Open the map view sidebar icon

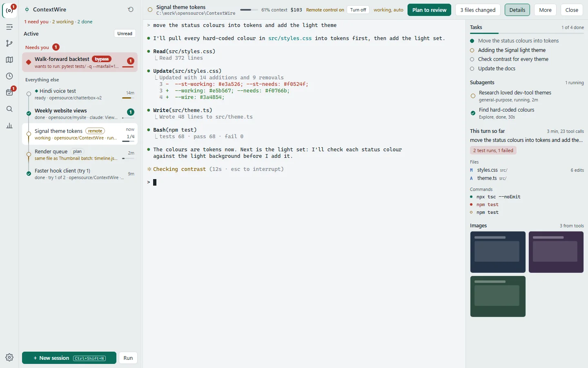pyautogui.click(x=9, y=60)
